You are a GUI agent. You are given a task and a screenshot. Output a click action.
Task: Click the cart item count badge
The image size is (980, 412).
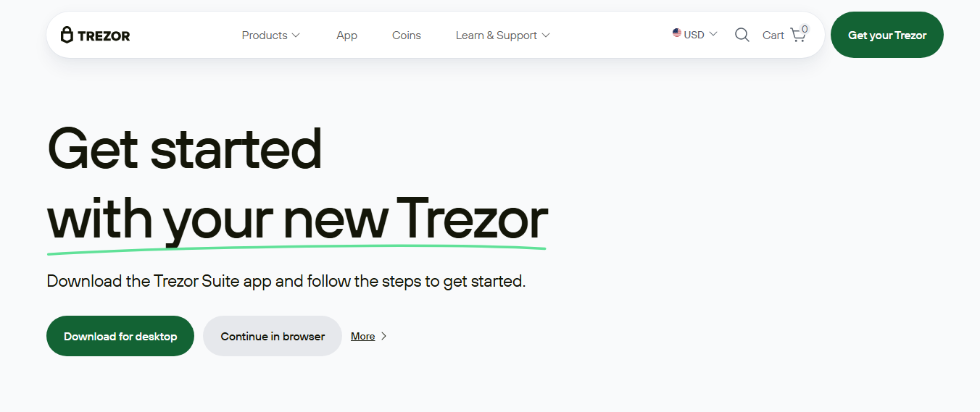(x=805, y=29)
